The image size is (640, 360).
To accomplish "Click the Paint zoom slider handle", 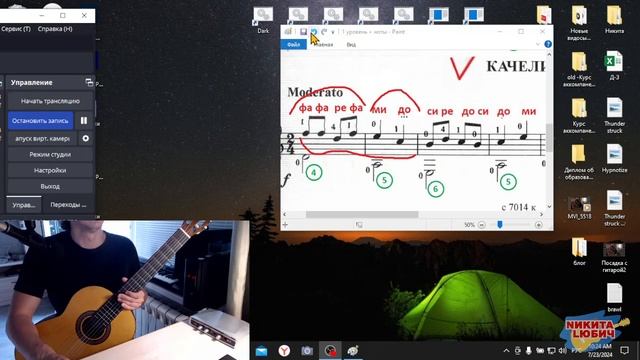I will point(500,224).
